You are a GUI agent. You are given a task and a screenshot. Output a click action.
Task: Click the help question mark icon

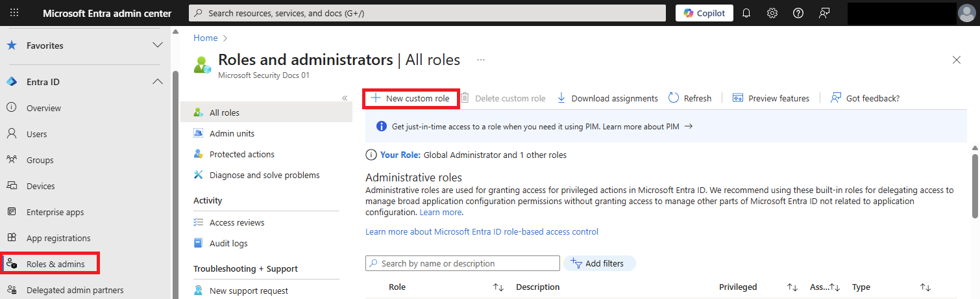pos(798,13)
